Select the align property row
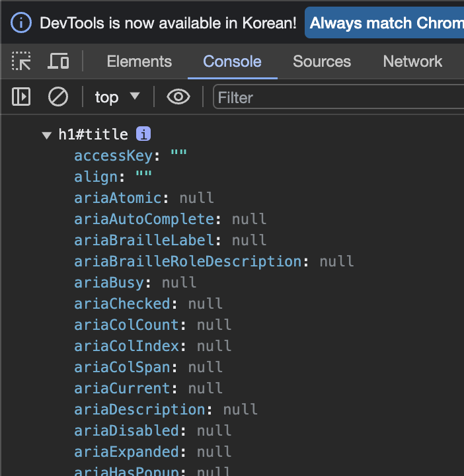The image size is (464, 476). [113, 177]
